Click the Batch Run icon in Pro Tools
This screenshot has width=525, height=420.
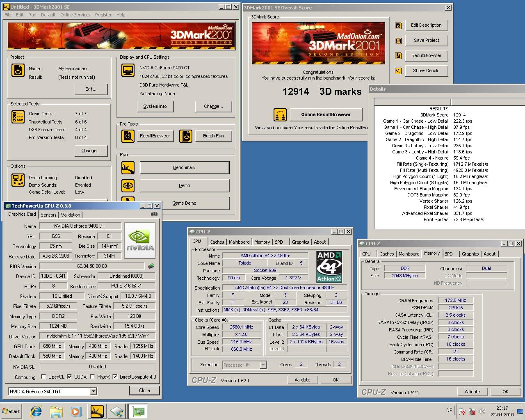coord(186,136)
